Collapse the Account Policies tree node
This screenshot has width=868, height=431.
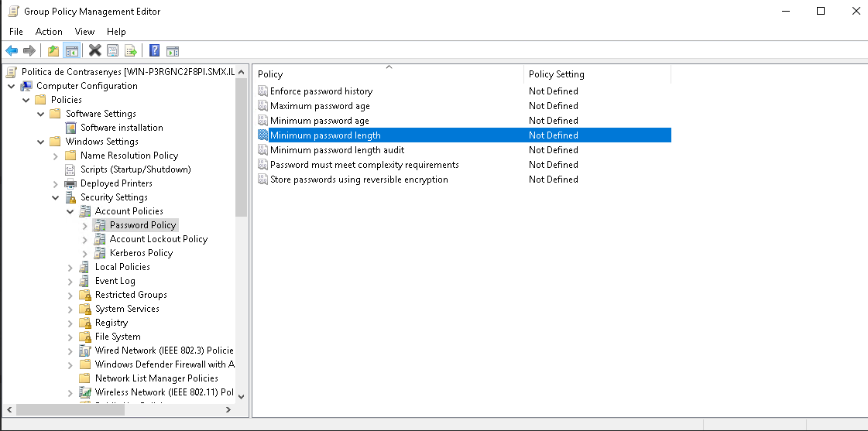click(70, 211)
